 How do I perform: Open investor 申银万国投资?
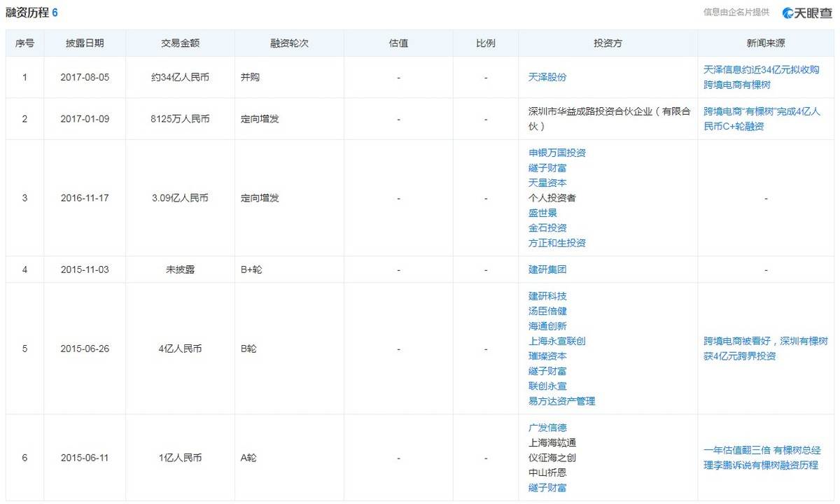click(557, 153)
